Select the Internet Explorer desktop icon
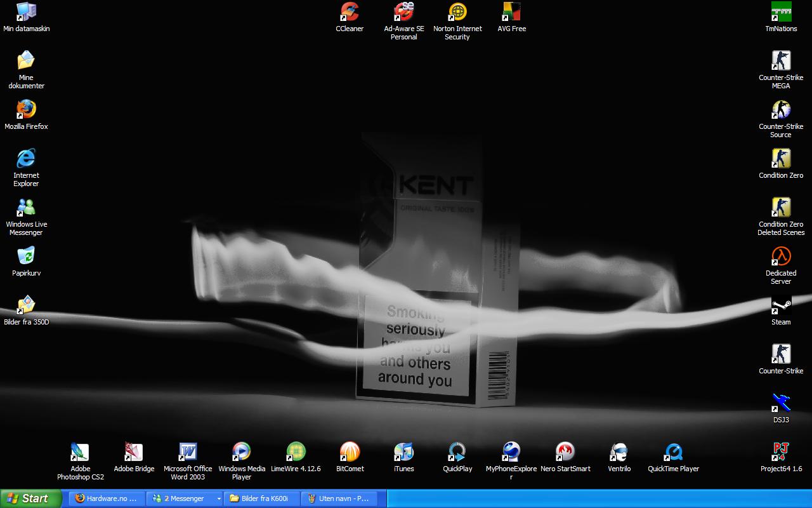The height and width of the screenshot is (508, 812). 26,158
